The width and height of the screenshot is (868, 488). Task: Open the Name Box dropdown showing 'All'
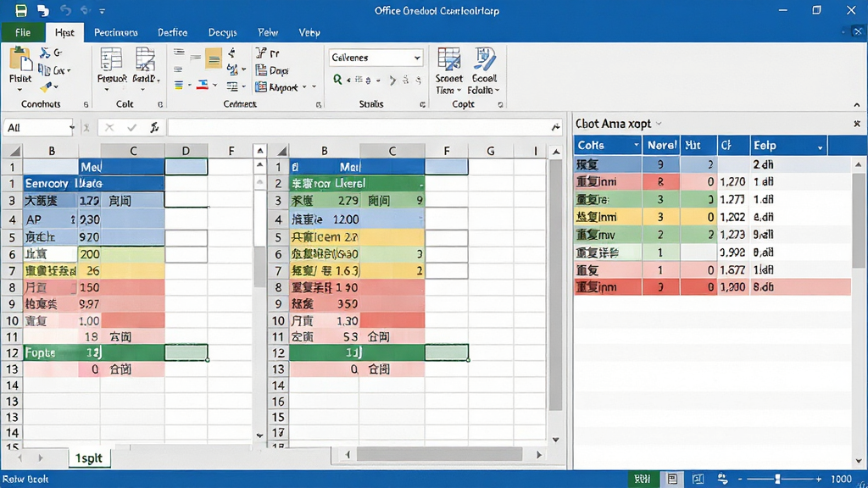coord(71,128)
